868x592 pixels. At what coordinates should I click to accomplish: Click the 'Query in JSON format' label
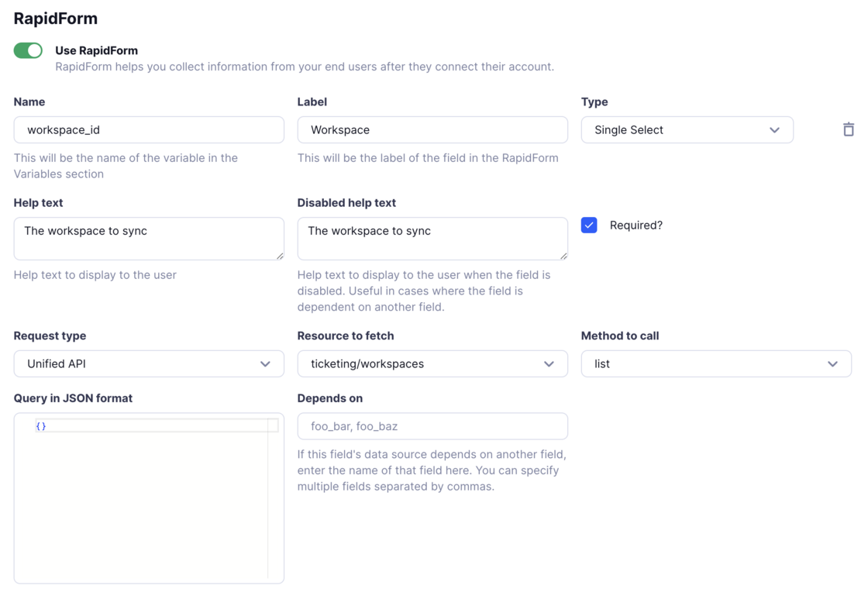coord(73,398)
